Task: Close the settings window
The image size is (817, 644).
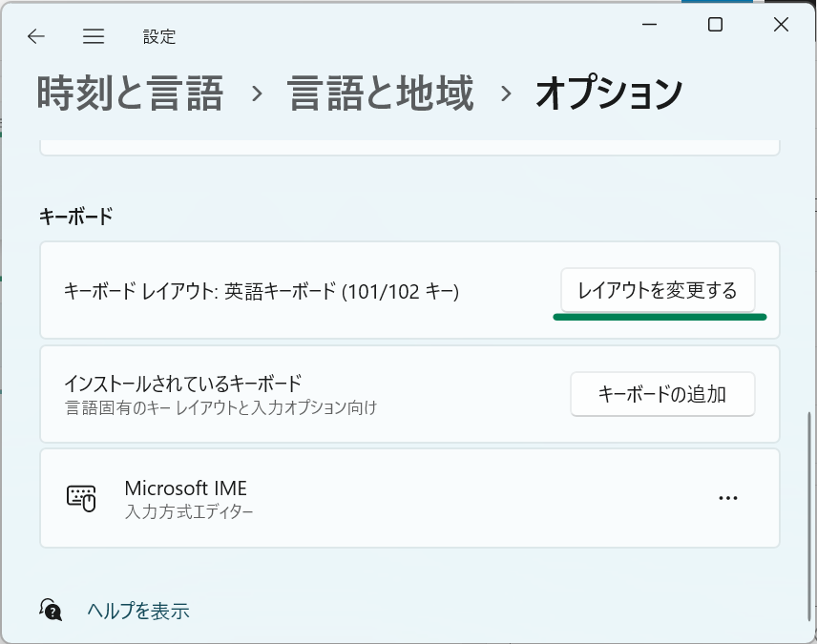Action: 781,25
